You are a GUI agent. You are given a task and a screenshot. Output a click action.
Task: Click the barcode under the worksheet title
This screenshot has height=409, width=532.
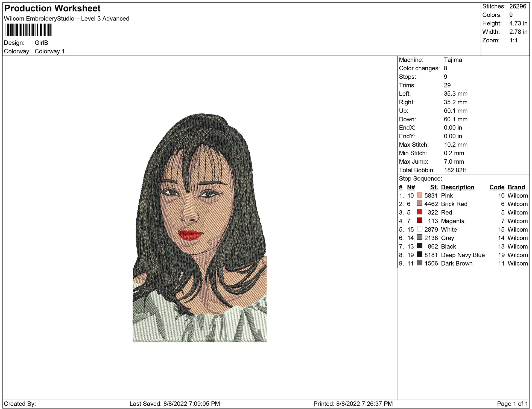click(28, 30)
